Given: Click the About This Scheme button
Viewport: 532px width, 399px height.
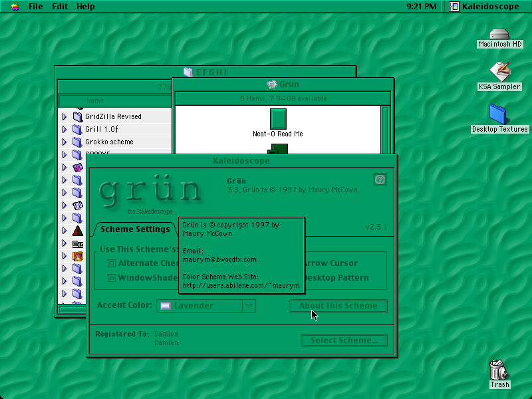Looking at the screenshot, I should pos(338,306).
